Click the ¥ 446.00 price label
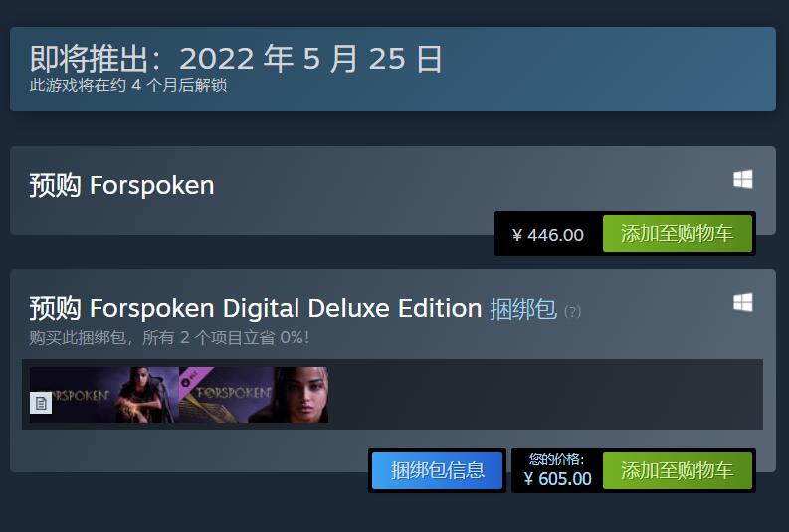Viewport: 789px width, 532px height. coord(548,235)
